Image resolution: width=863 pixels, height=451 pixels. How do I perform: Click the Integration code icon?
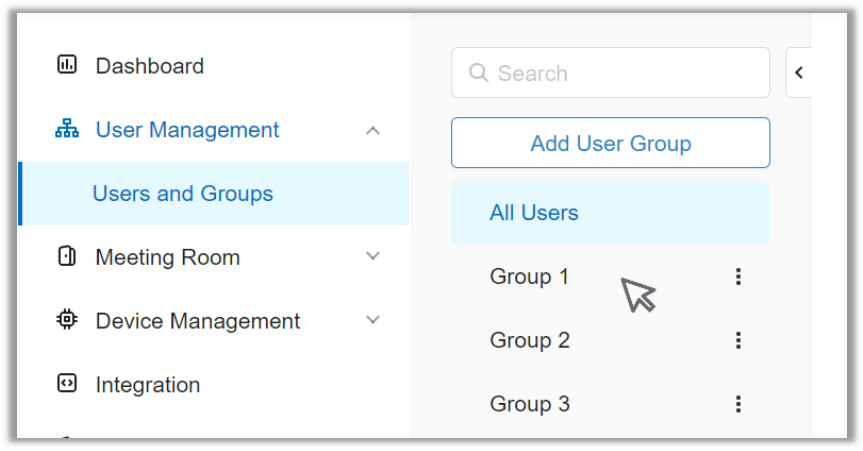coord(67,384)
